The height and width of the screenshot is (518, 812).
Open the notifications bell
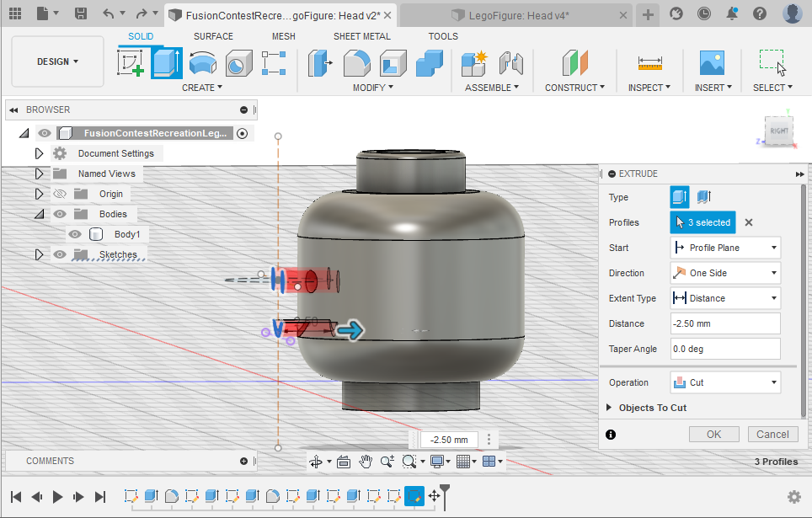pyautogui.click(x=732, y=13)
